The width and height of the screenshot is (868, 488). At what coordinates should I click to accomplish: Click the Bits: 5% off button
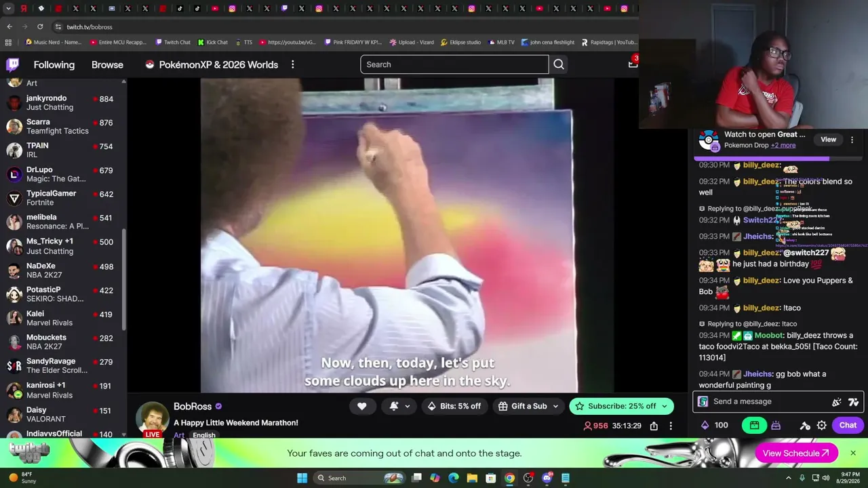(455, 406)
